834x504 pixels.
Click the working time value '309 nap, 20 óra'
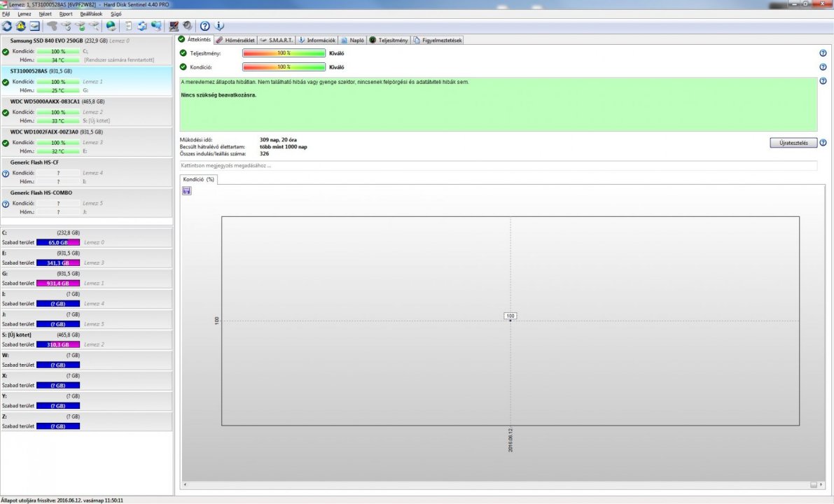point(278,140)
